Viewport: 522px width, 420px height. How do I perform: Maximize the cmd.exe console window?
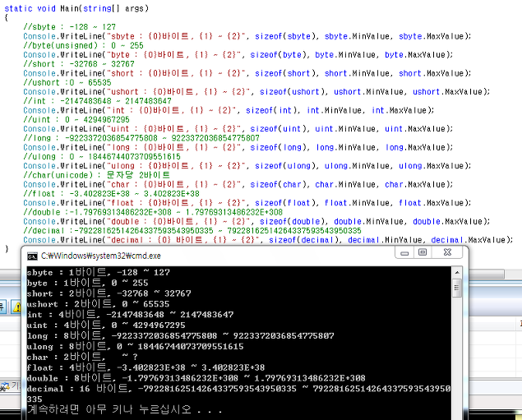point(423,252)
